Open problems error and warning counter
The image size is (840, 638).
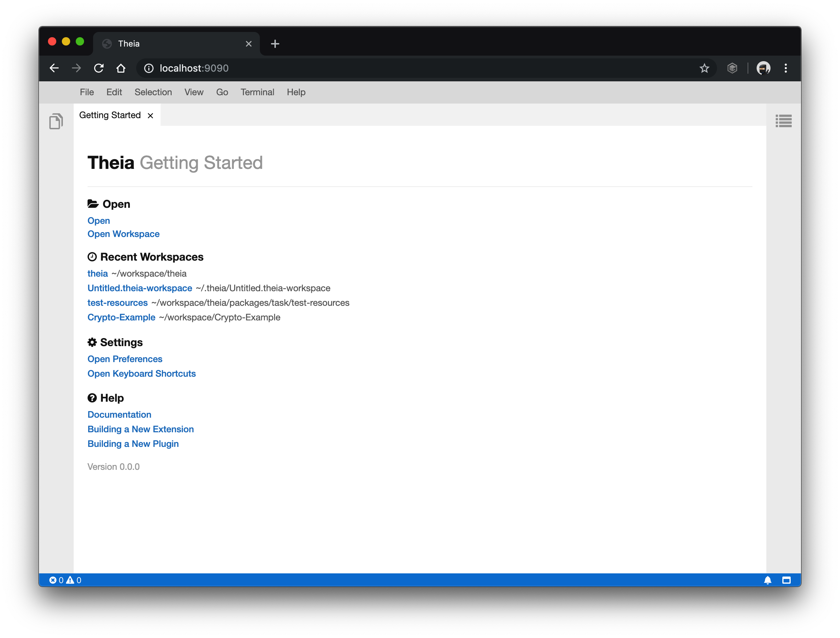[x=65, y=580]
